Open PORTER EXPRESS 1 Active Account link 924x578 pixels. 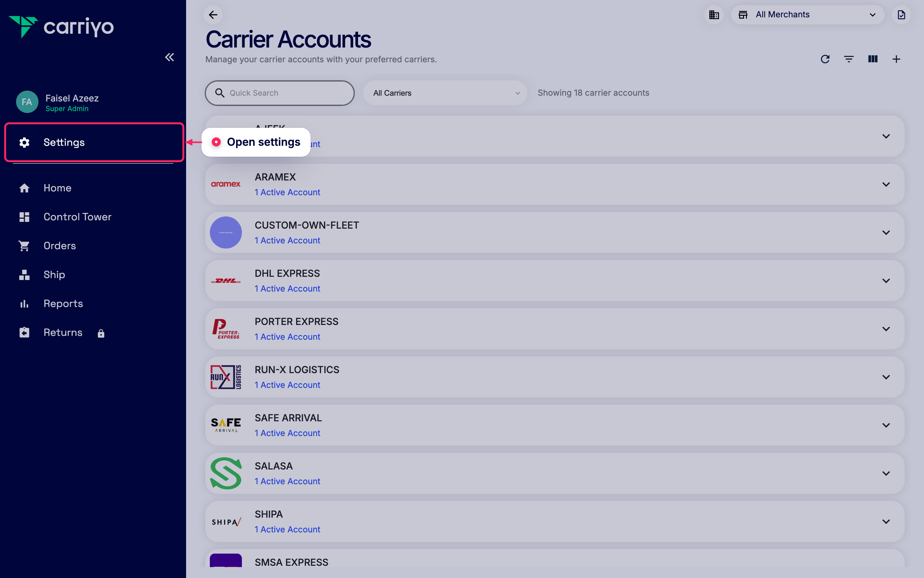pyautogui.click(x=287, y=337)
